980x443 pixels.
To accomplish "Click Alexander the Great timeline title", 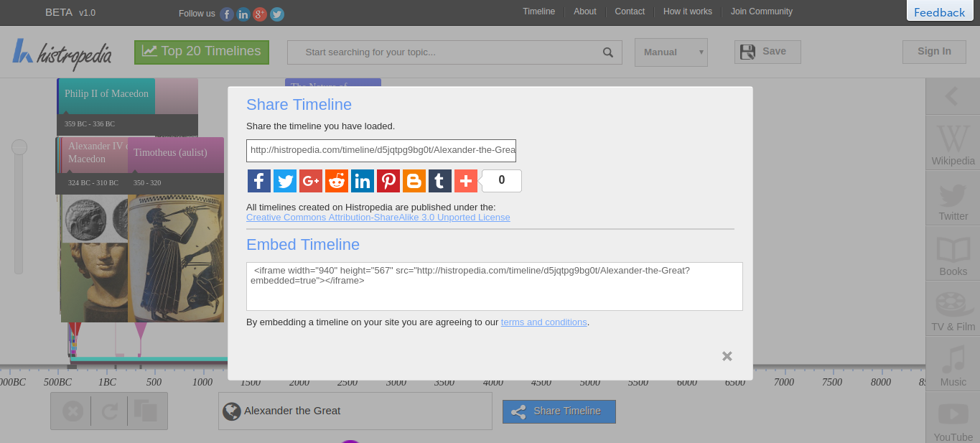I will pos(292,411).
